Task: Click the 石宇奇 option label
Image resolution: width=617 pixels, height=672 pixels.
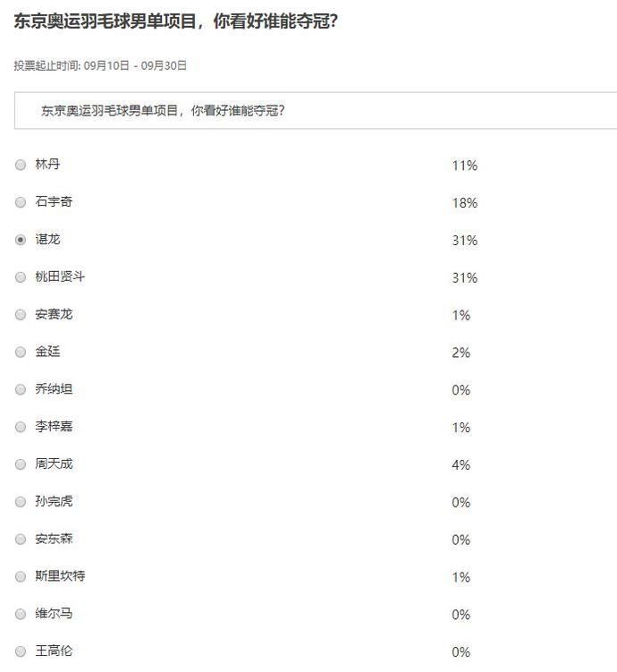Action: point(54,202)
